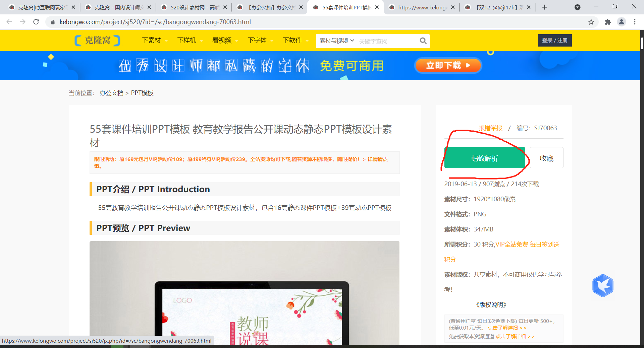Click the 登录 / 注册 button

555,40
